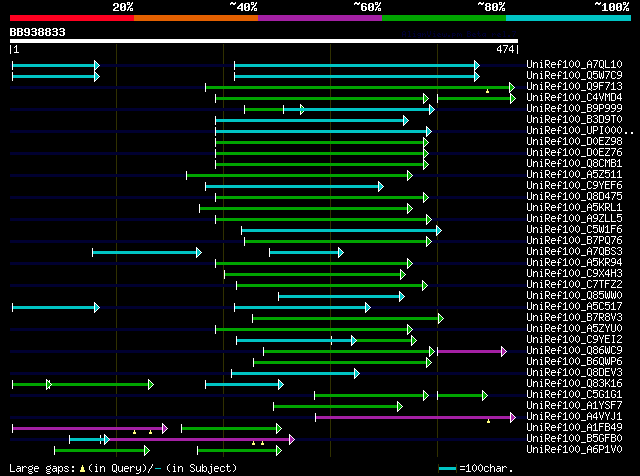Click the yellow gap marker in A4VYJ1 row
This screenshot has height=476, width=640.
click(x=488, y=421)
